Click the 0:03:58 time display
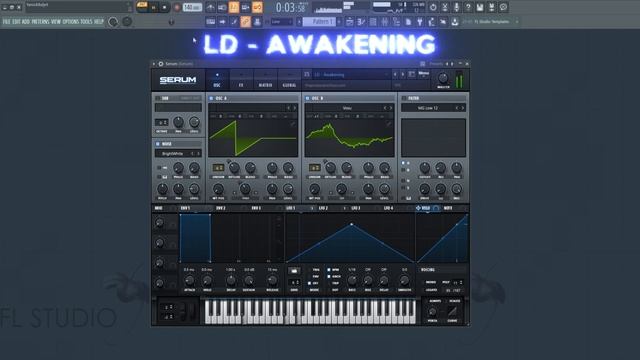This screenshot has height=360, width=640. (x=290, y=7)
